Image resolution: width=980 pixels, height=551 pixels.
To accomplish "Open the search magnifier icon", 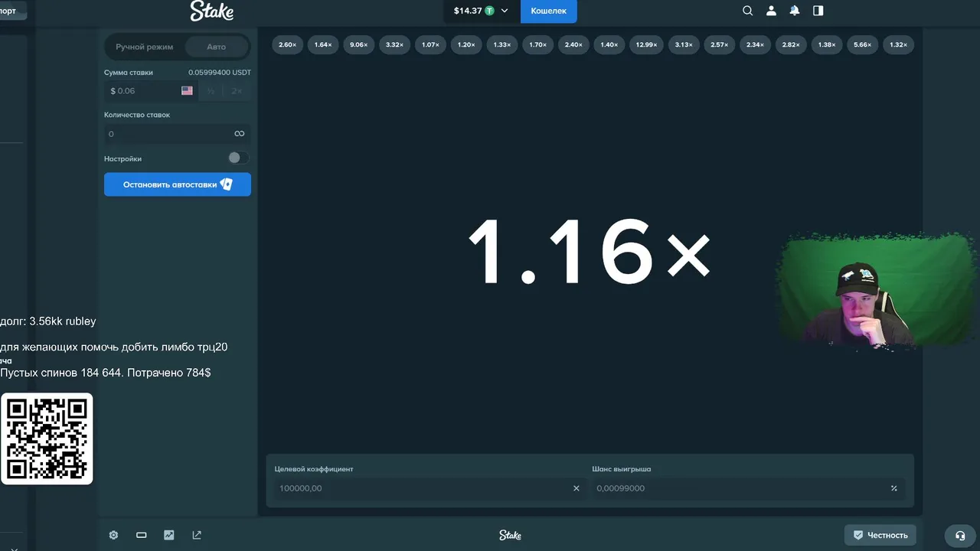I will point(748,11).
